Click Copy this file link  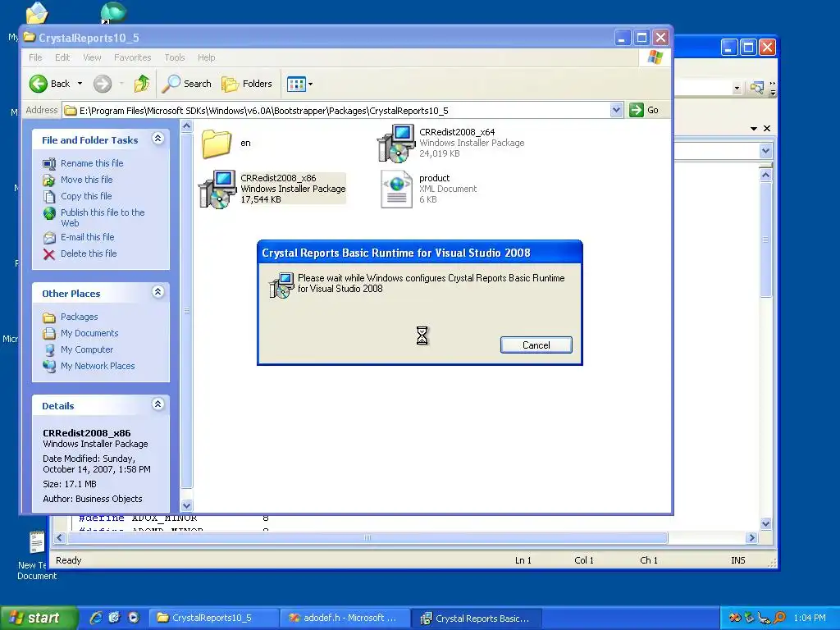click(85, 196)
